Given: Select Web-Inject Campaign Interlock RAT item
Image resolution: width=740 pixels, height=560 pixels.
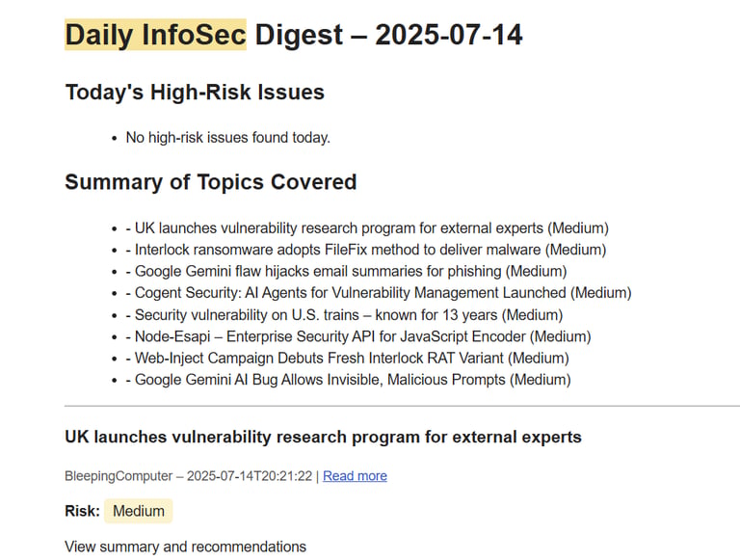Looking at the screenshot, I should (347, 358).
